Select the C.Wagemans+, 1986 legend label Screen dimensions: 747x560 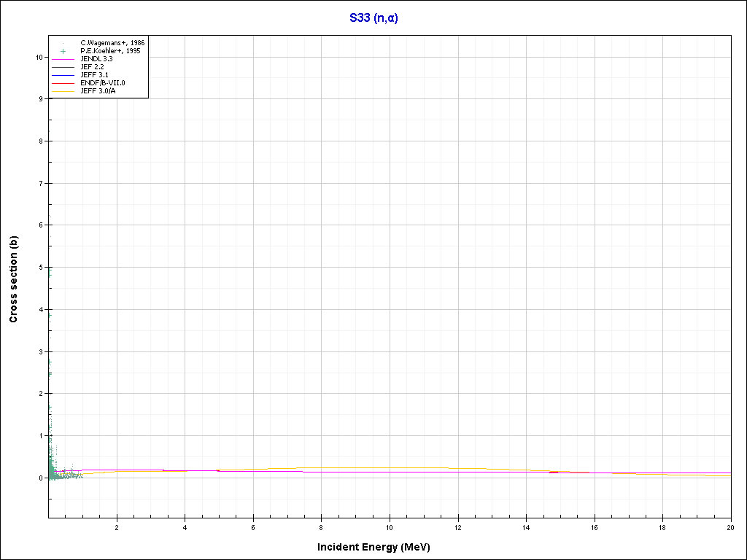tap(112, 43)
